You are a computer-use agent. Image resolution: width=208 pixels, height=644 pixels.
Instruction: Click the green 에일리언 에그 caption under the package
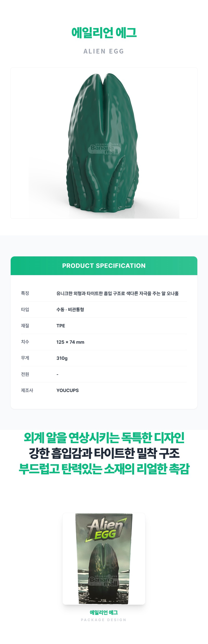coord(104,612)
